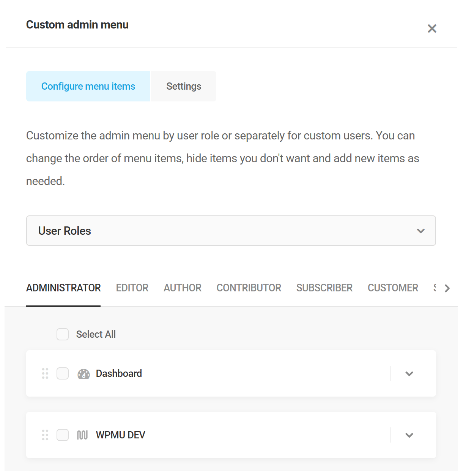Screen dimensions: 463x476
Task: Select the ADMINISTRATOR role tab
Action: point(63,288)
